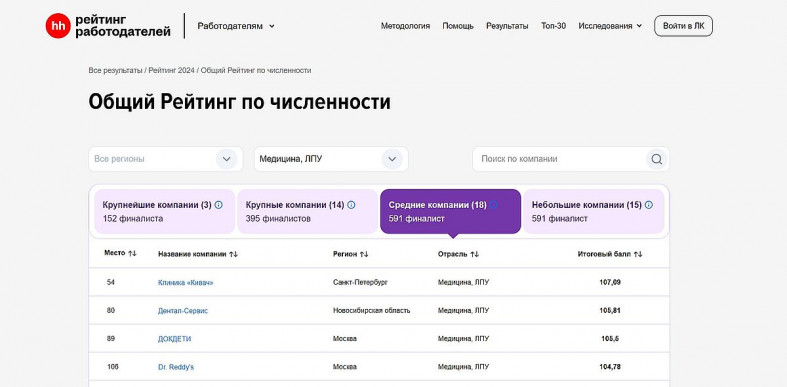Open the Работодателям dropdown menu
787x387 pixels.
click(x=236, y=26)
